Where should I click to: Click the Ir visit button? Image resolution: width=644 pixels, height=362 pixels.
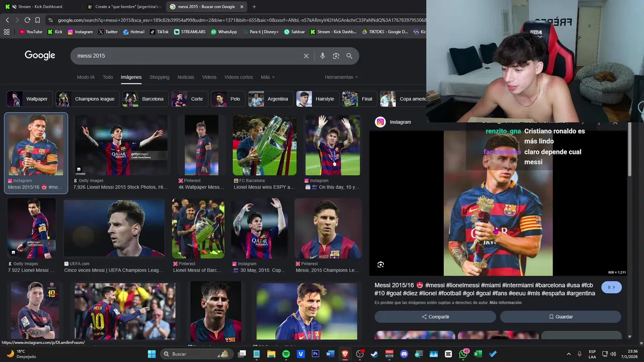click(x=611, y=288)
